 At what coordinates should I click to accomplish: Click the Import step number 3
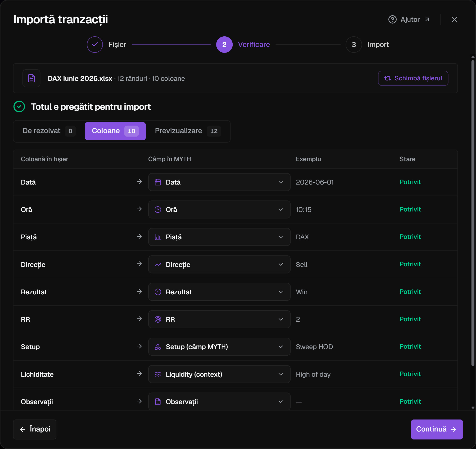(354, 44)
